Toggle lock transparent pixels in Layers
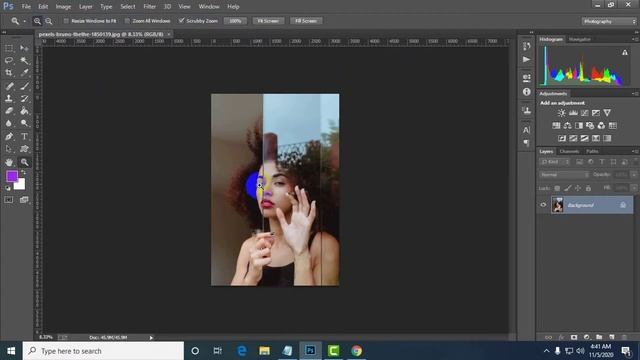The height and width of the screenshot is (360, 640). pyautogui.click(x=557, y=188)
